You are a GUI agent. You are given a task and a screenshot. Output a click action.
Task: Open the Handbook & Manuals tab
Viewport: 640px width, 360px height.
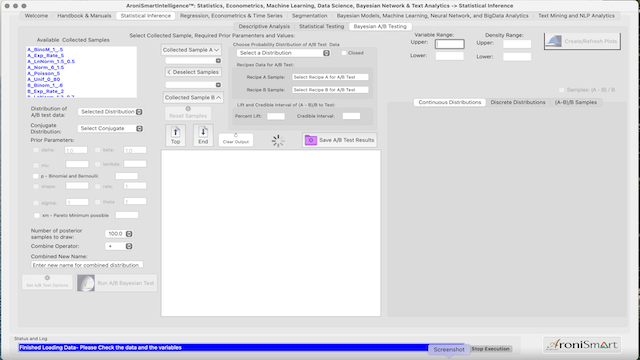84,16
